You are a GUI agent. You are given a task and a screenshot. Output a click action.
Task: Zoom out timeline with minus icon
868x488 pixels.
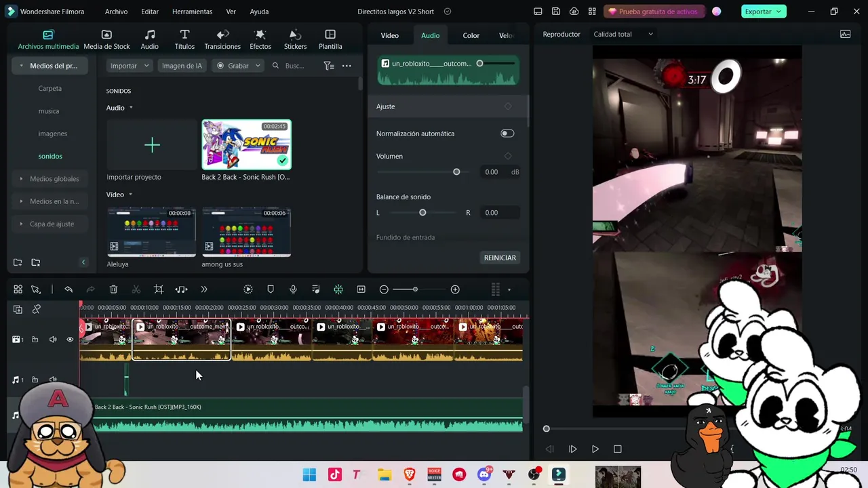(384, 289)
